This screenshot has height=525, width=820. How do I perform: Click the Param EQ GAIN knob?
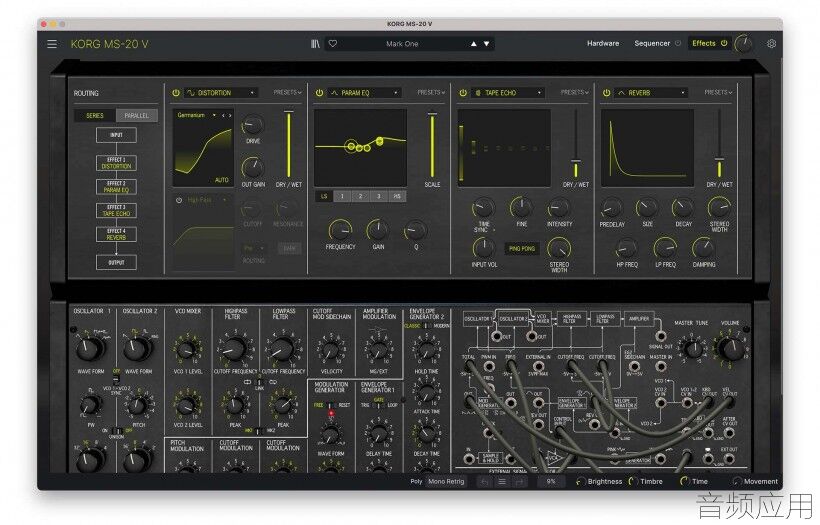pyautogui.click(x=378, y=230)
